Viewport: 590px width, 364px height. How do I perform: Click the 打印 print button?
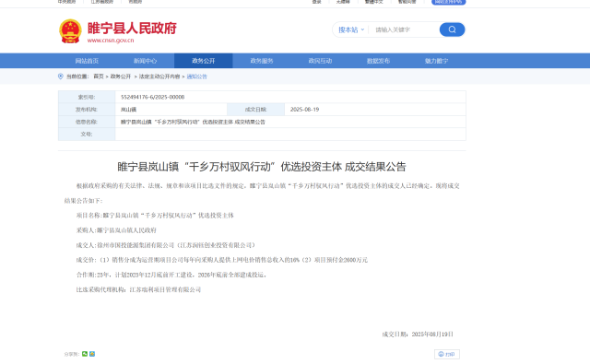pyautogui.click(x=446, y=354)
